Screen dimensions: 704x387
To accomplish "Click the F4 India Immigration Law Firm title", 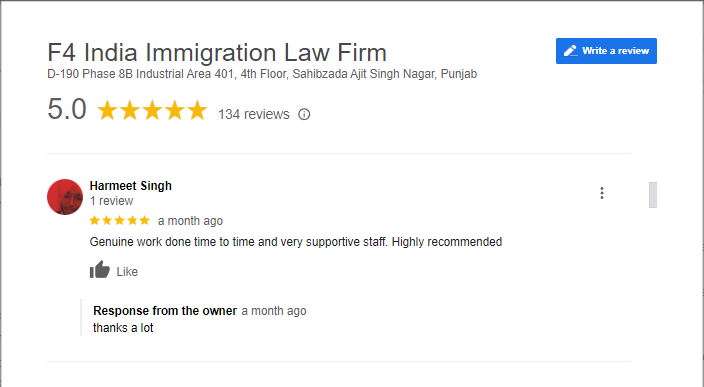I will [x=217, y=53].
